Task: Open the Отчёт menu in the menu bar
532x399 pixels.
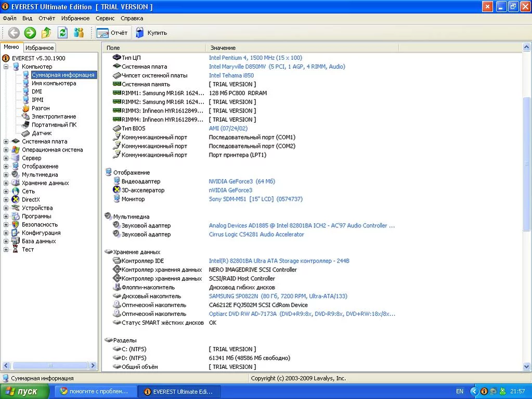Action: tap(47, 18)
